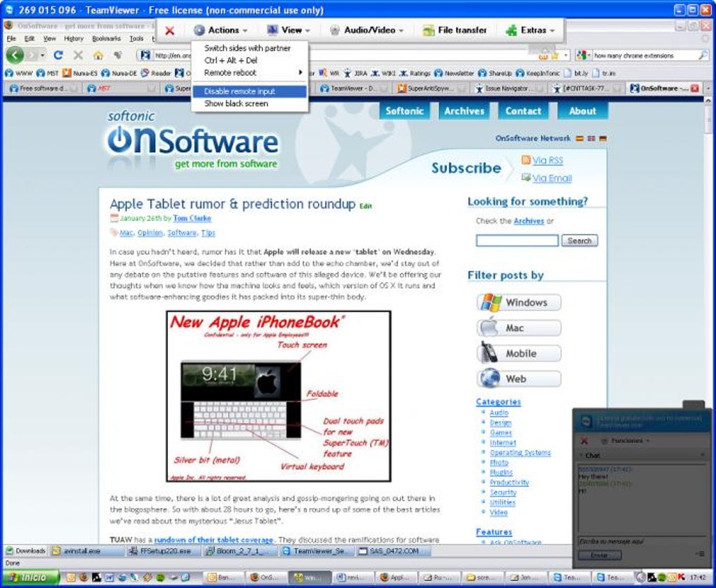Close the OnSoftware browser tab
The image size is (716, 588).
pos(695,88)
